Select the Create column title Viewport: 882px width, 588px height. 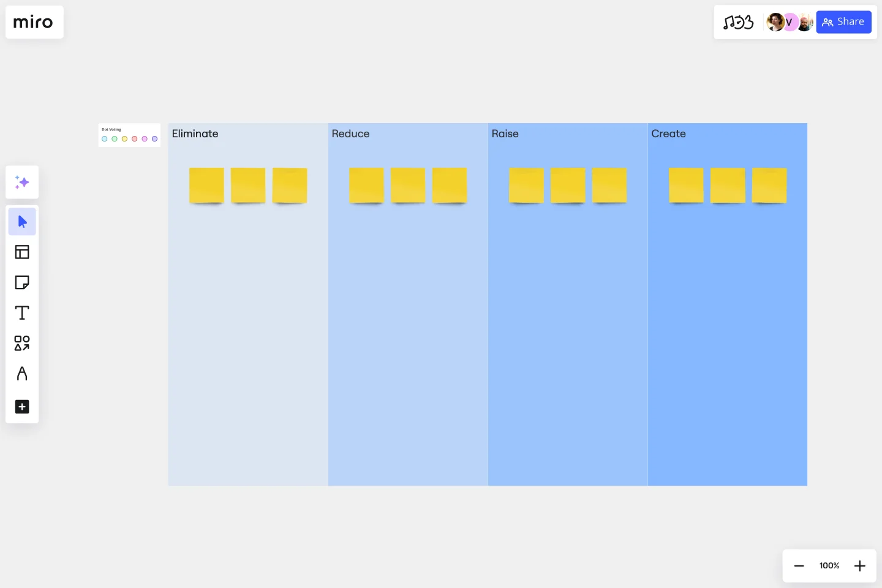click(x=668, y=134)
